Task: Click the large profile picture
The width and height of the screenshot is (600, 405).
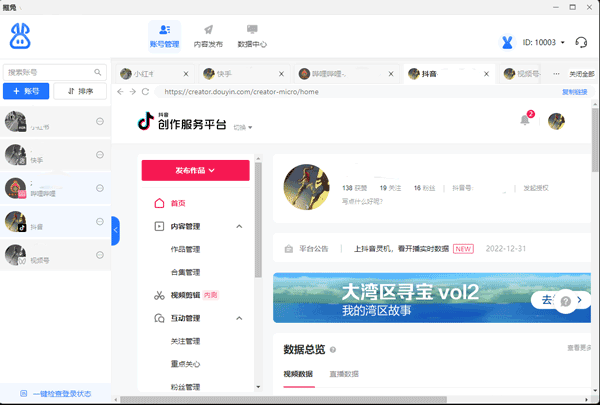Action: (x=306, y=187)
